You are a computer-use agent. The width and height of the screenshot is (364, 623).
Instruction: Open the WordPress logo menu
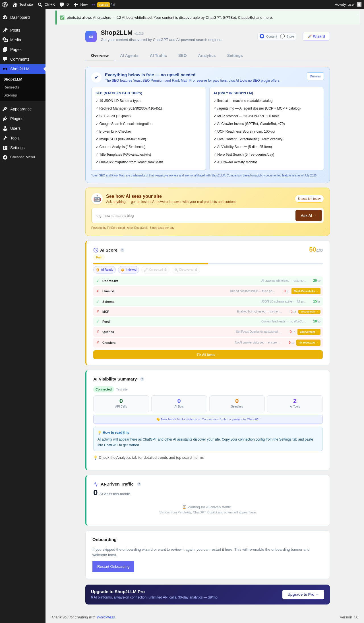pos(5,5)
